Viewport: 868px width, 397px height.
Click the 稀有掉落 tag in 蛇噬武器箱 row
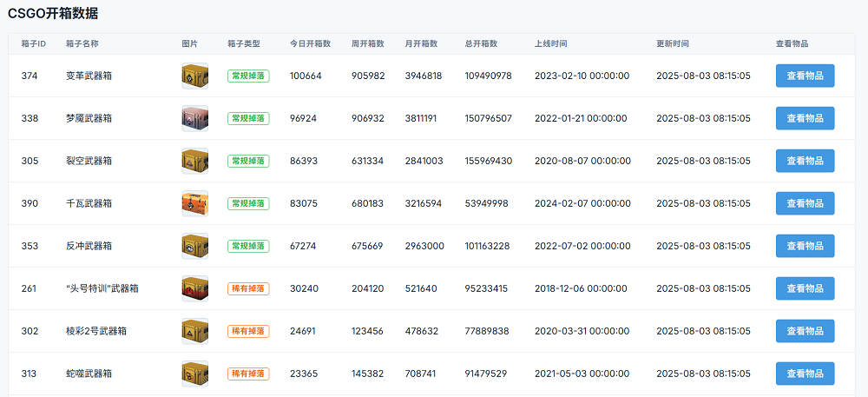coord(248,374)
